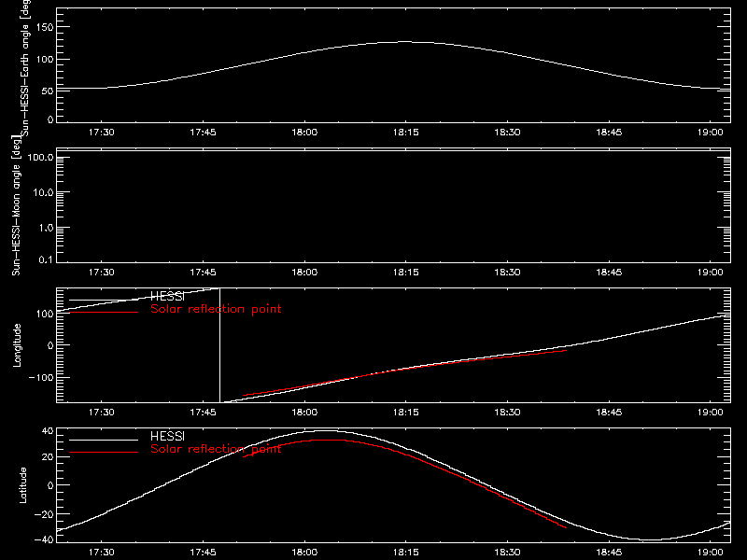Viewport: 747px width, 560px height.
Task: Click the 0.1 tick on Moon angle axis
Action: tap(46, 260)
